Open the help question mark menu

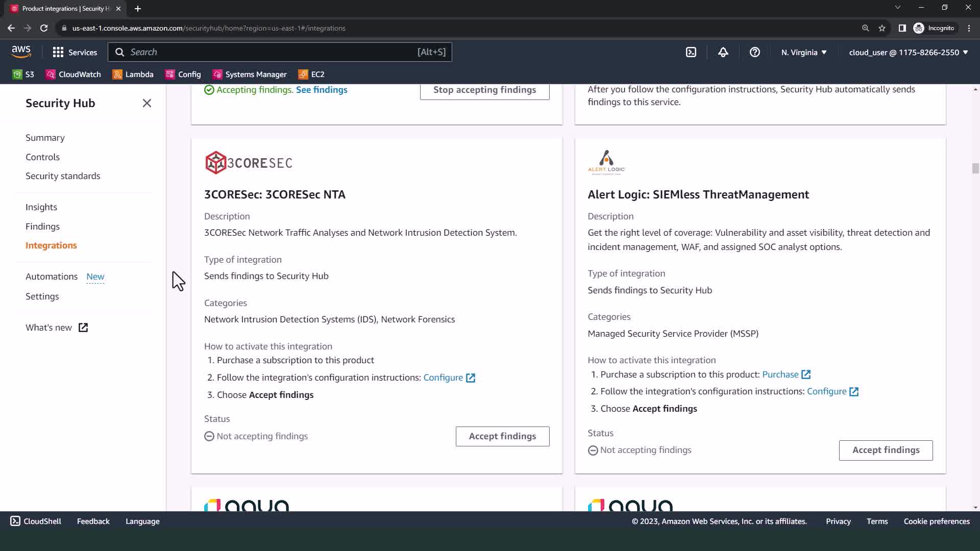754,52
